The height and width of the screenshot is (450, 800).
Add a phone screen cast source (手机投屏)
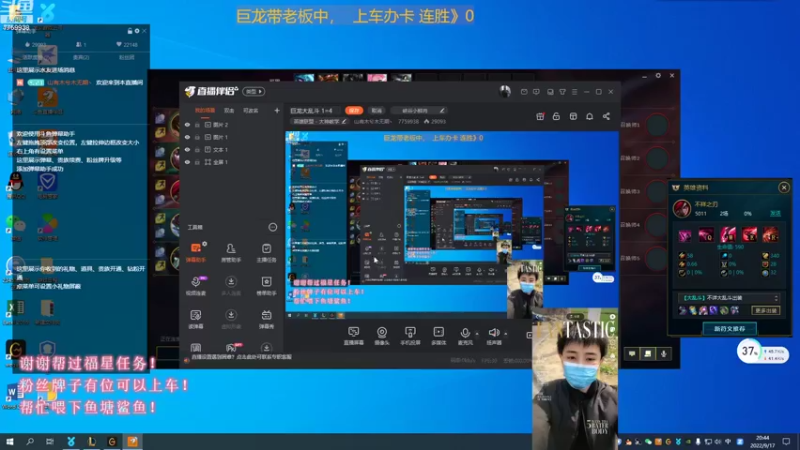(x=410, y=336)
